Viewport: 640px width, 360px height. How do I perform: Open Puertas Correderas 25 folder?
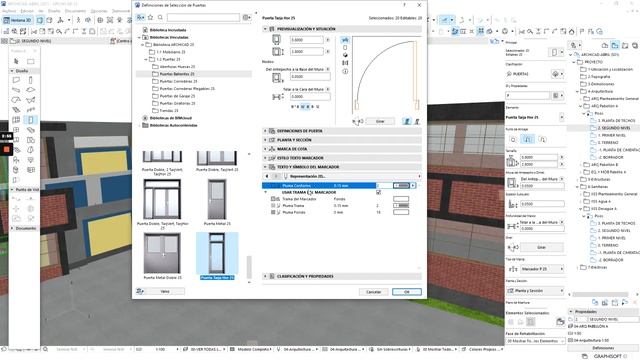tap(178, 81)
